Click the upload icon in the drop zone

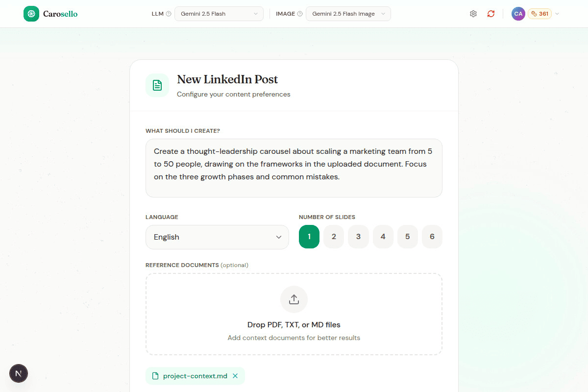pyautogui.click(x=294, y=299)
